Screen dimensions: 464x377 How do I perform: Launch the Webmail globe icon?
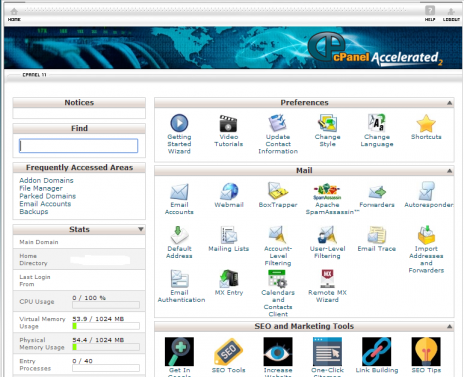tap(229, 191)
